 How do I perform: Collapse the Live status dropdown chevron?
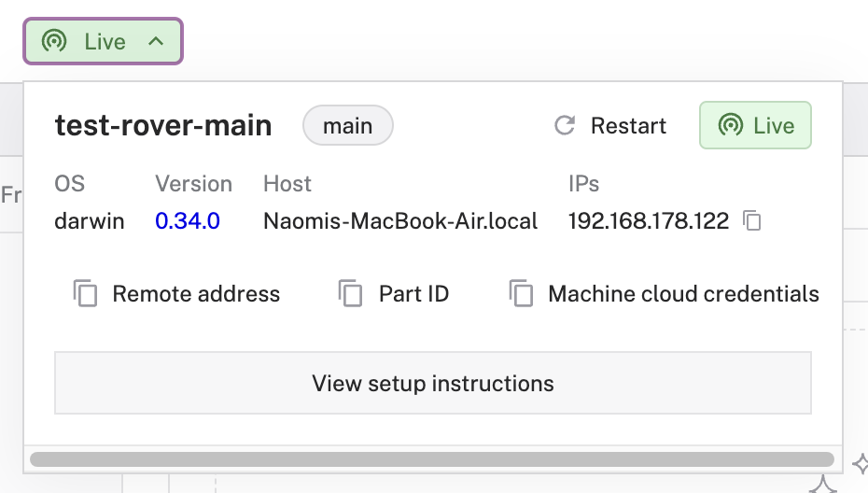click(x=156, y=42)
